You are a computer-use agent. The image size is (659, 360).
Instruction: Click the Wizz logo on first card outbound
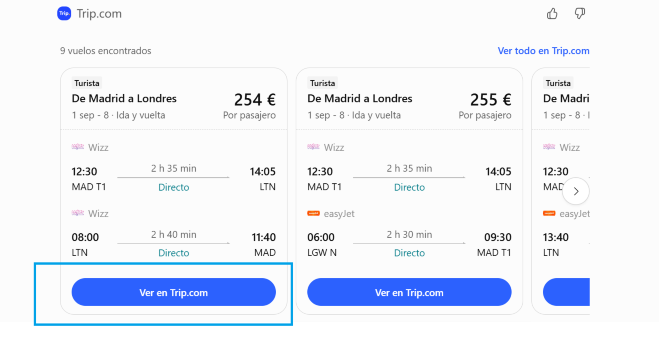coord(78,147)
